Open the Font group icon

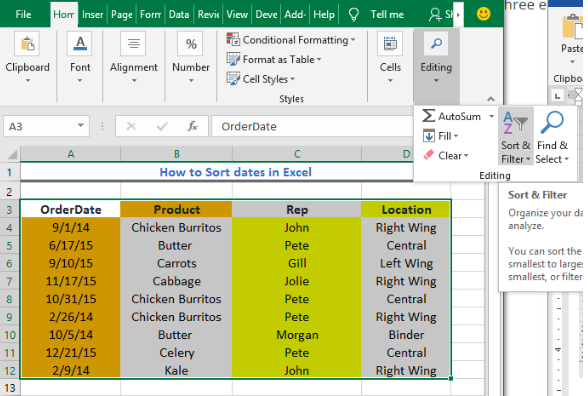80,44
